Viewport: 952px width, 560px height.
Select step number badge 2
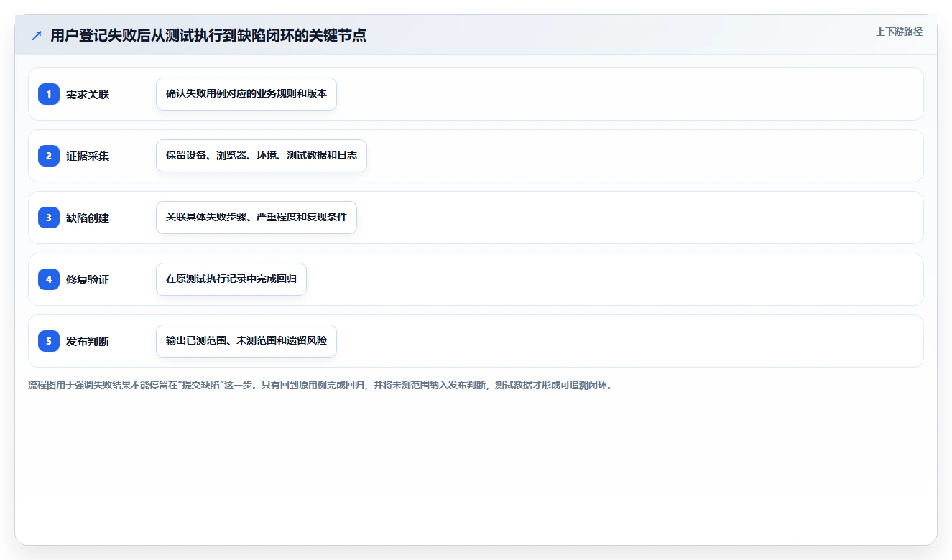49,156
